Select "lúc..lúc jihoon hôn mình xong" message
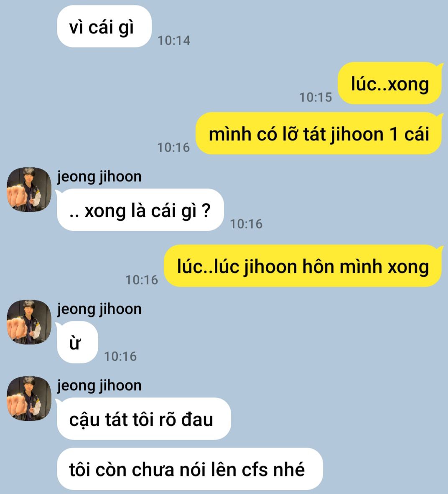 (303, 266)
